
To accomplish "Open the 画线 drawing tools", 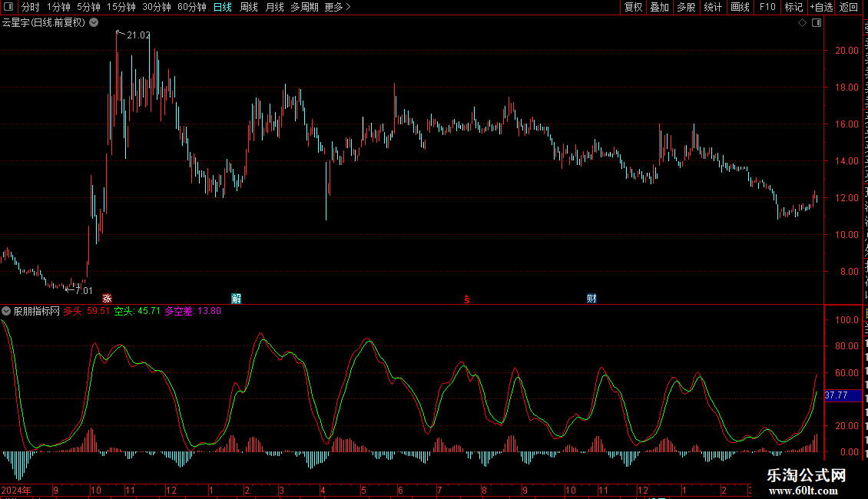I will click(x=740, y=7).
